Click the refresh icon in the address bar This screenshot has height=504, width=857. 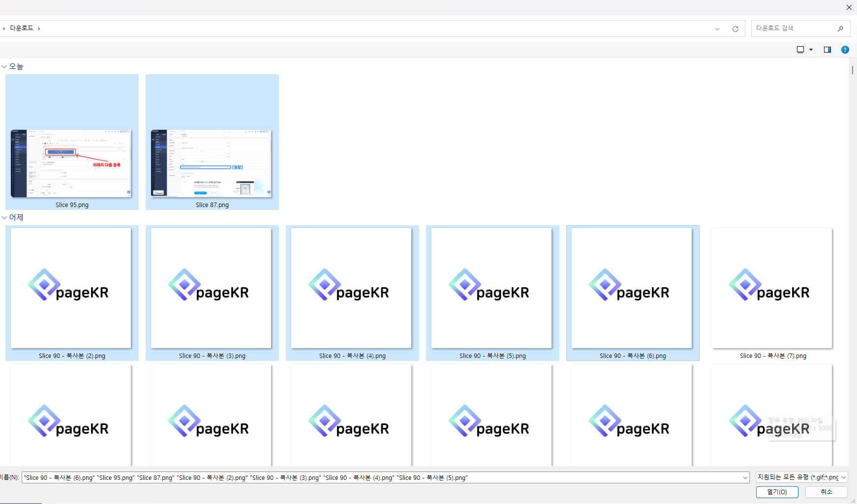pos(735,29)
